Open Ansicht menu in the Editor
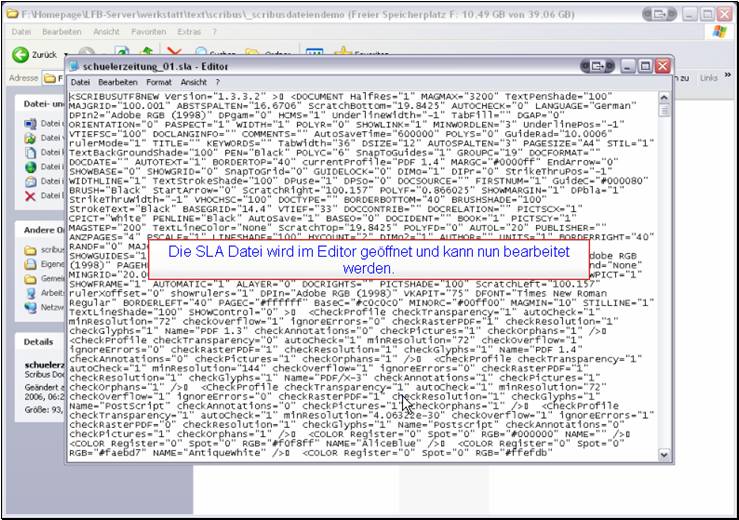This screenshot has height=520, width=739. pyautogui.click(x=193, y=82)
